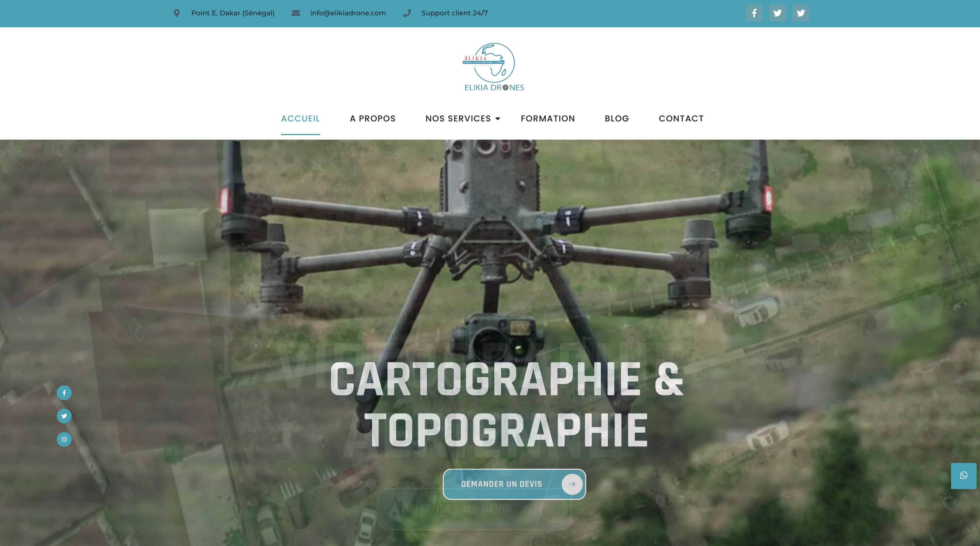Image resolution: width=980 pixels, height=546 pixels.
Task: Open the CONTACT page link
Action: click(681, 118)
